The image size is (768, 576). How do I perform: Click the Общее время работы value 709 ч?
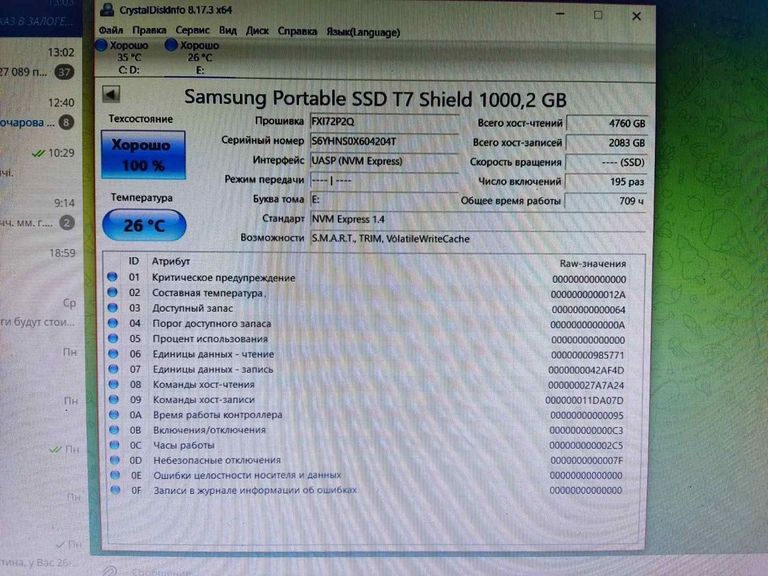pos(606,201)
